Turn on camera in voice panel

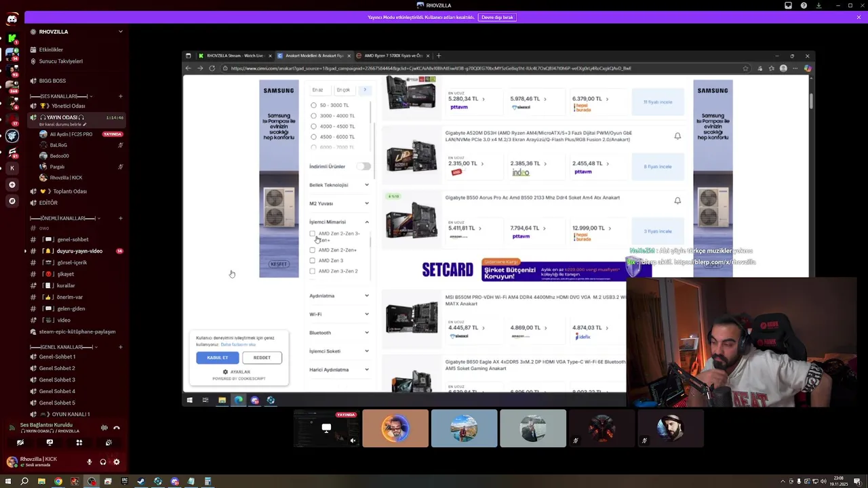pos(20,443)
